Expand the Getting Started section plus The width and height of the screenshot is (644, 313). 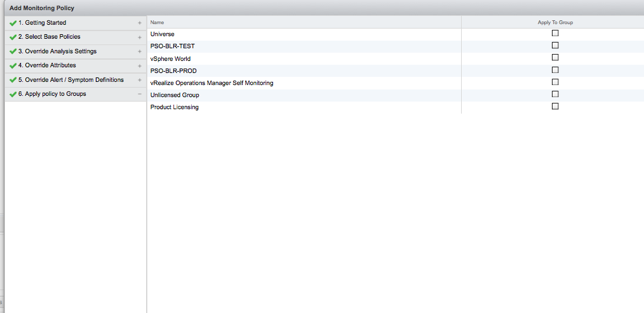pyautogui.click(x=139, y=23)
